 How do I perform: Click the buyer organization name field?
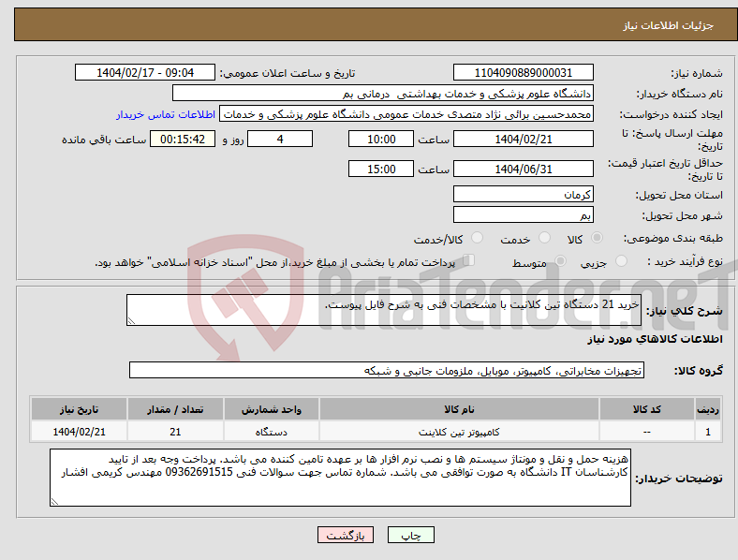(383, 93)
